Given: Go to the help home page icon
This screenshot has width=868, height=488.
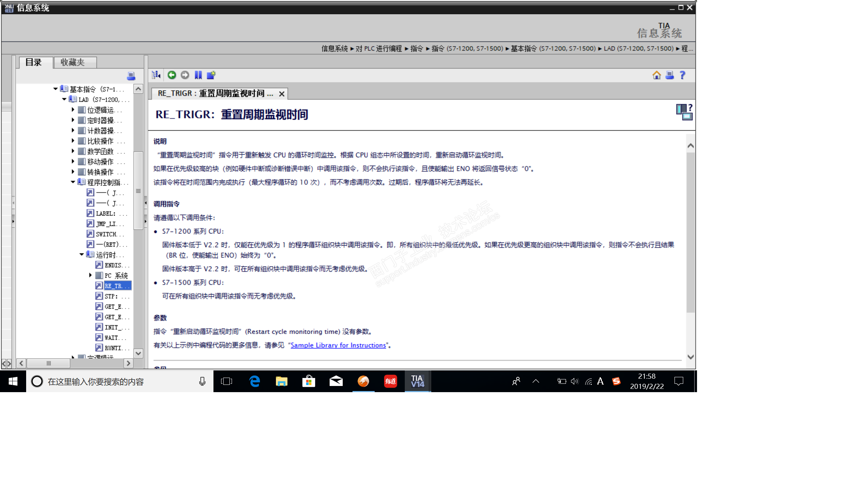Looking at the screenshot, I should 656,75.
